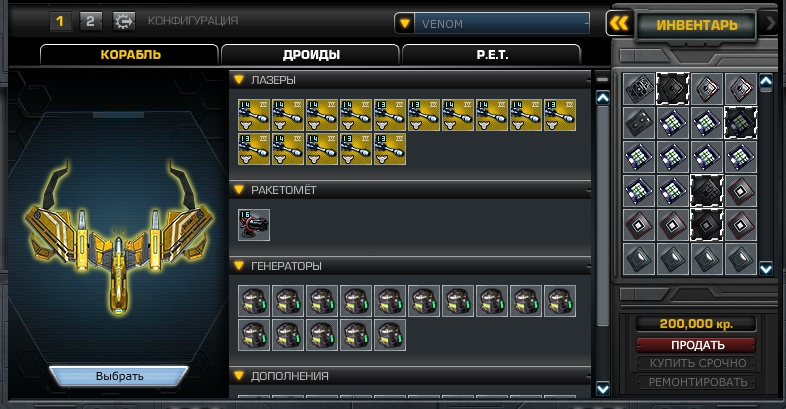Select the rocket launcher item slot
Screen dimensions: 786x409
click(254, 225)
